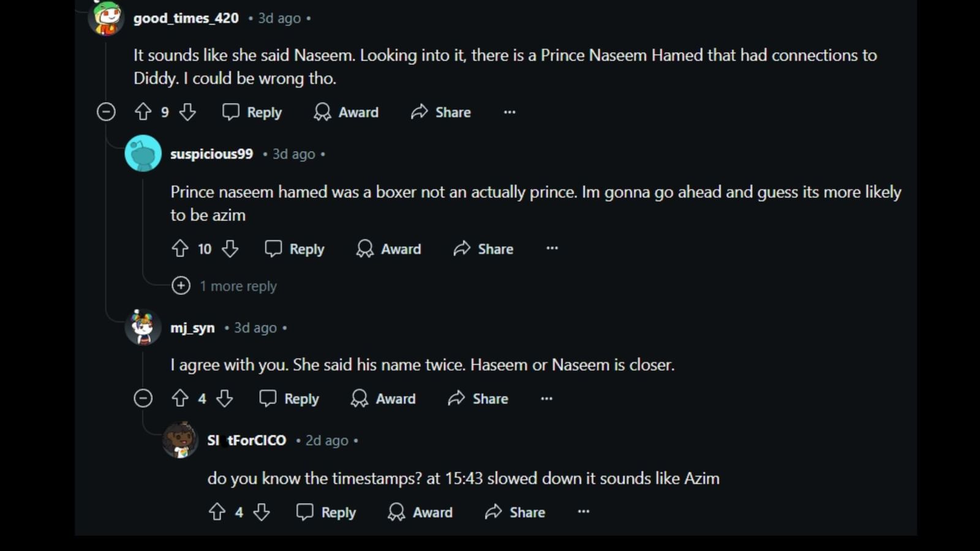Award the top comment by good_times_420

[x=345, y=112]
